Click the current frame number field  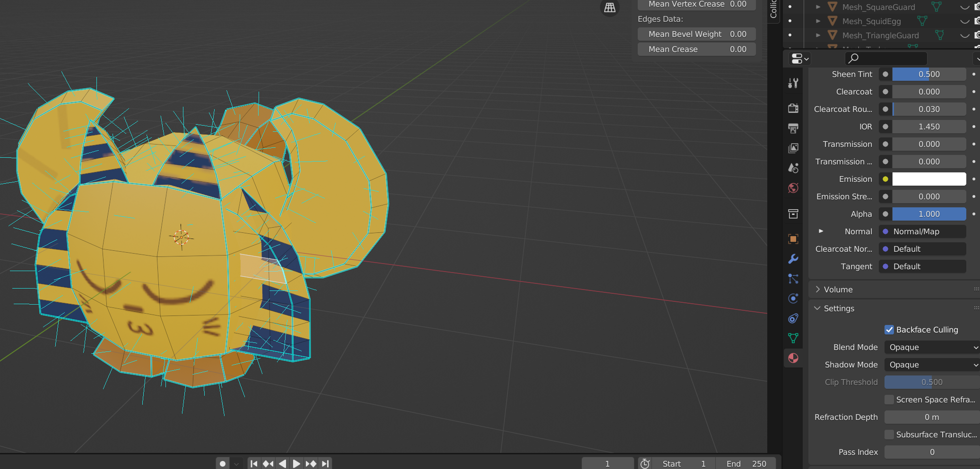click(x=607, y=463)
